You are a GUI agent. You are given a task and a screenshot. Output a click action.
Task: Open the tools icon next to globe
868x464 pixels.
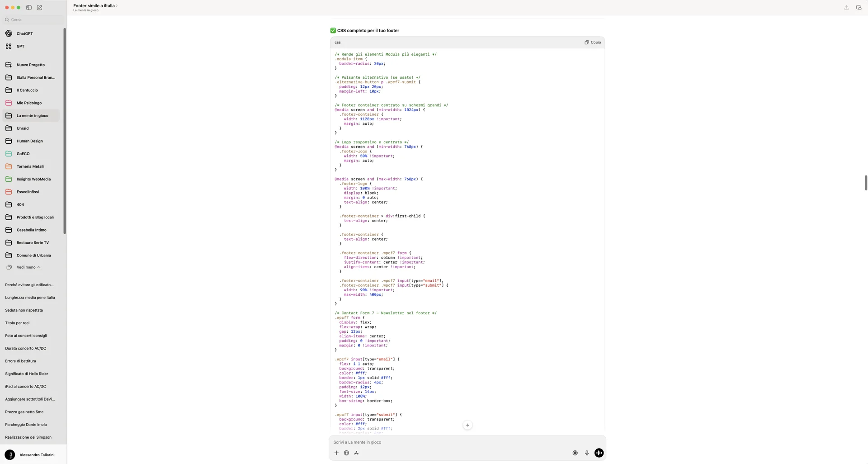pos(356,453)
